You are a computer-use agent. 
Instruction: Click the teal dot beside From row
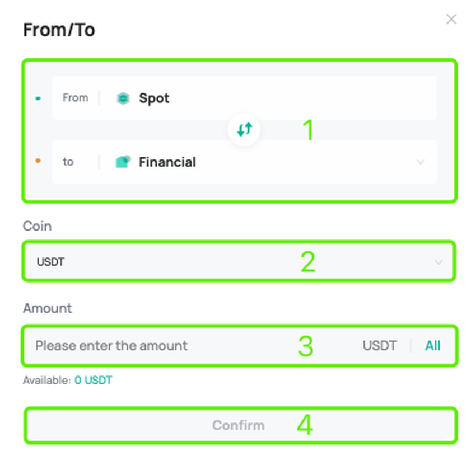click(x=38, y=98)
